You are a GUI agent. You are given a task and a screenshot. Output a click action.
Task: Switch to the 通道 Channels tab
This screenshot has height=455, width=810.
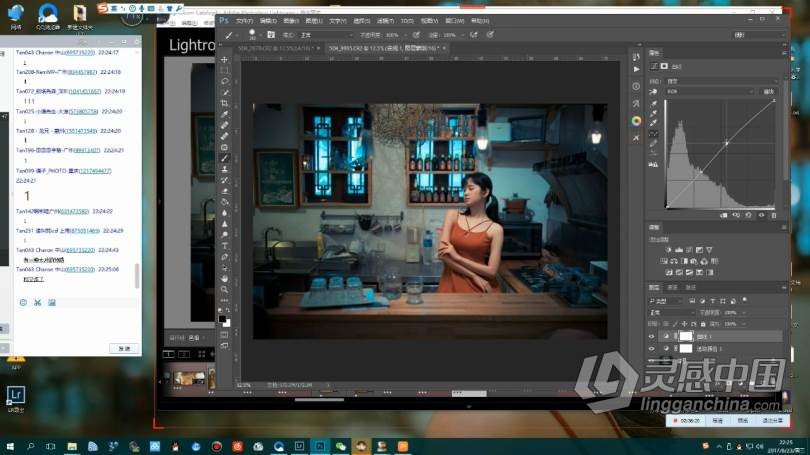[672, 287]
